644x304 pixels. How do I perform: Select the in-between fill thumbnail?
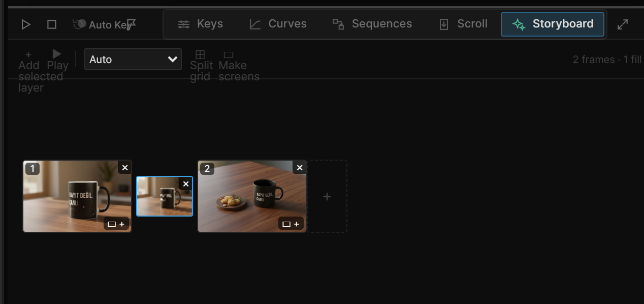165,196
